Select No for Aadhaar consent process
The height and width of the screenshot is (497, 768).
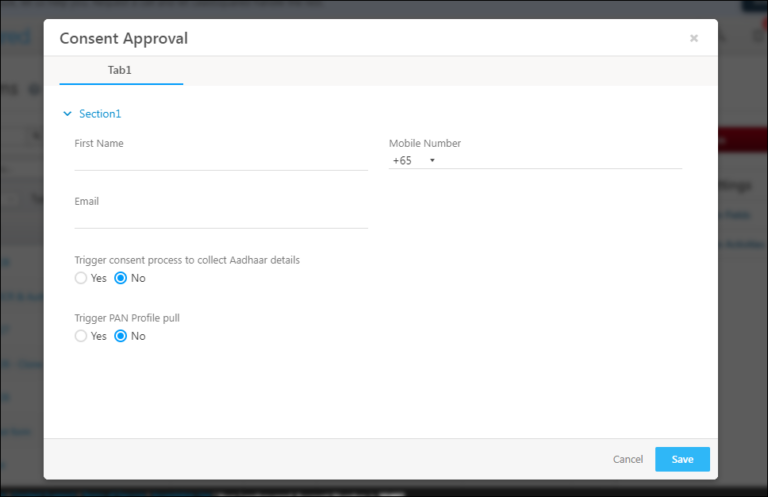[121, 278]
